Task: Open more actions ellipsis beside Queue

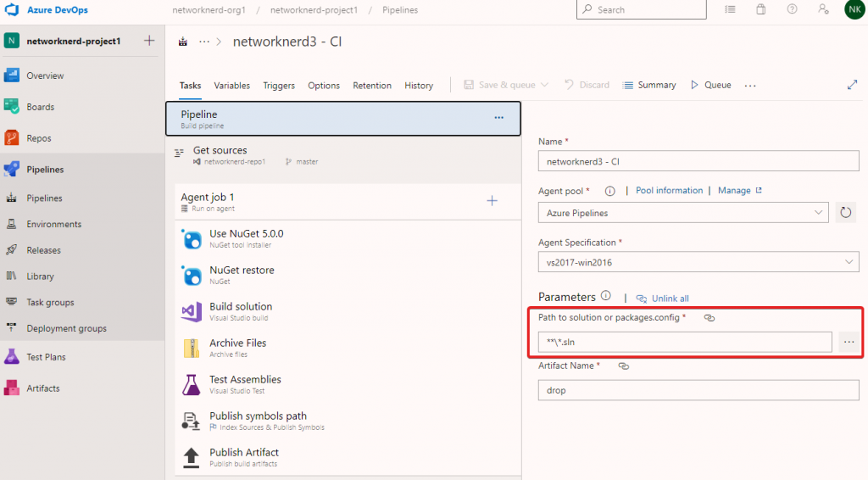Action: [x=750, y=86]
